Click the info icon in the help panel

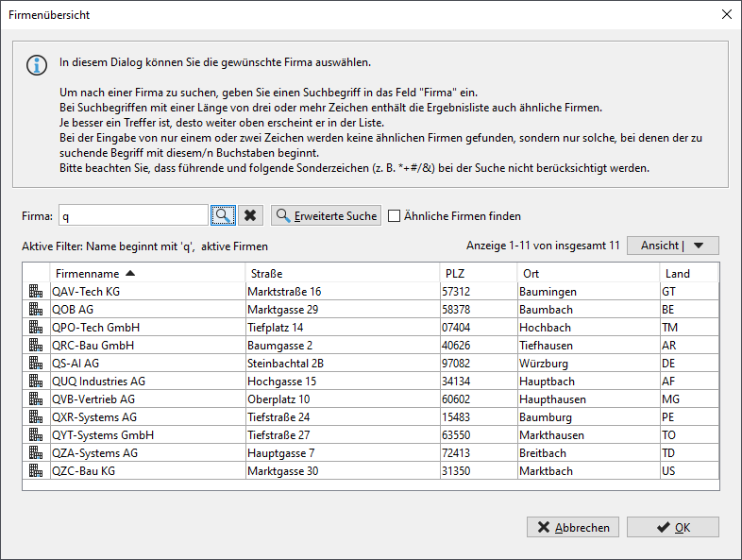tap(37, 65)
